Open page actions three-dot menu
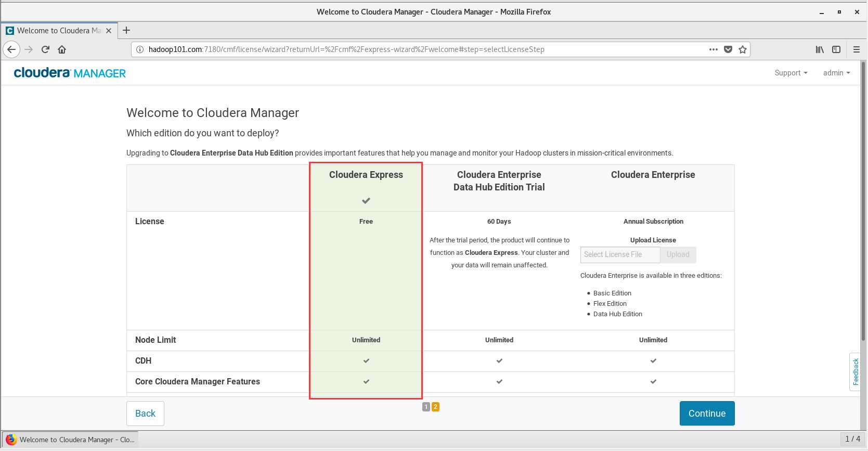868x451 pixels. (714, 49)
